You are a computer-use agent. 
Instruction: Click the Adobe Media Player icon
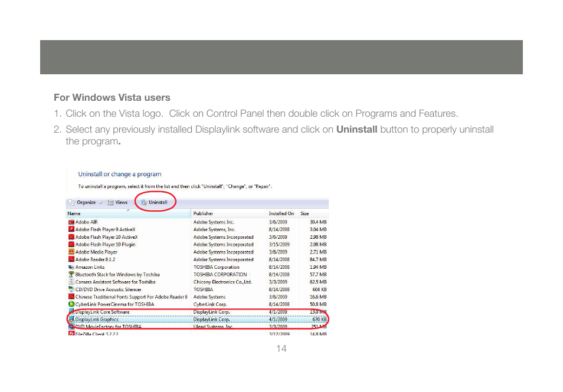pos(71,252)
